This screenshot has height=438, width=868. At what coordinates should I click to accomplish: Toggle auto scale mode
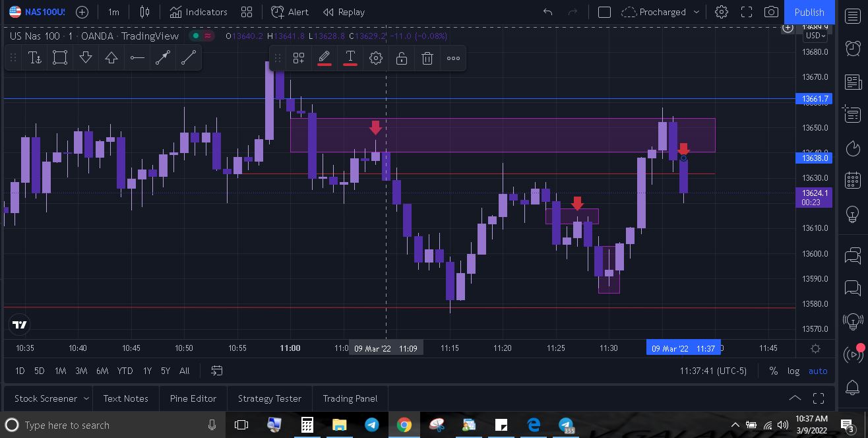coord(818,371)
